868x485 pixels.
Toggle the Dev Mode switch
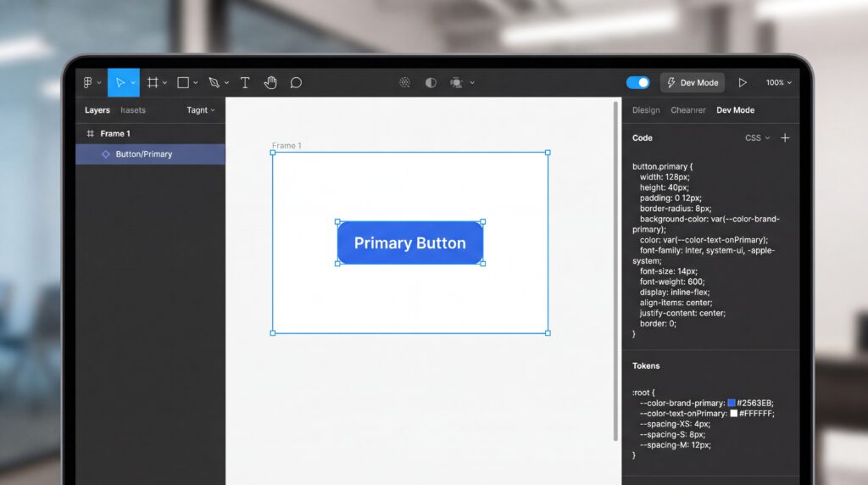[637, 82]
